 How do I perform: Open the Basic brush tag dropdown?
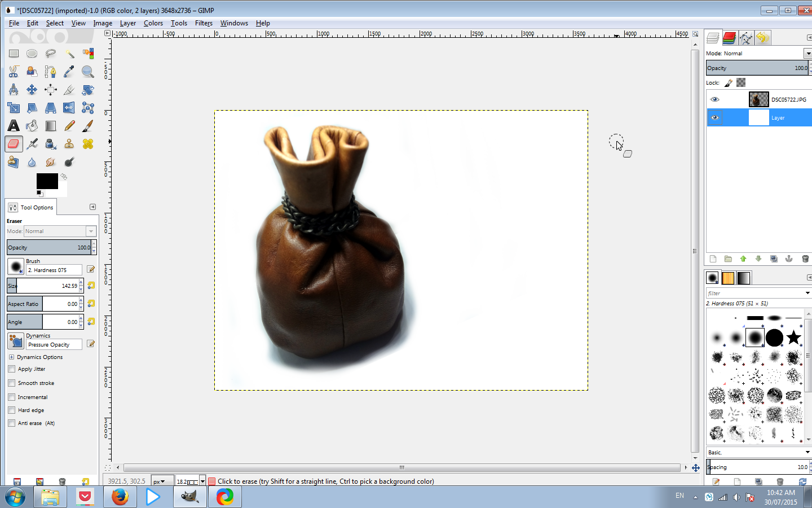click(x=807, y=452)
